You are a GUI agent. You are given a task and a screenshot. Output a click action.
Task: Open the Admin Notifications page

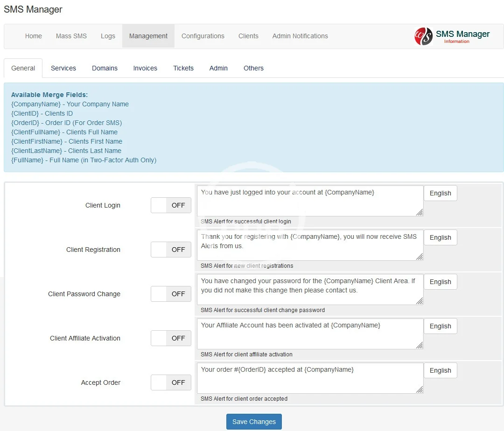(300, 36)
